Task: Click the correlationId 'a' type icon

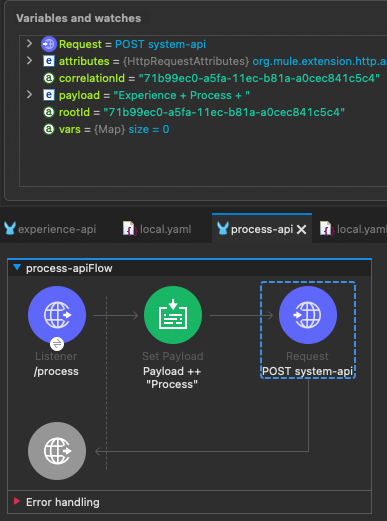Action: pyautogui.click(x=49, y=78)
